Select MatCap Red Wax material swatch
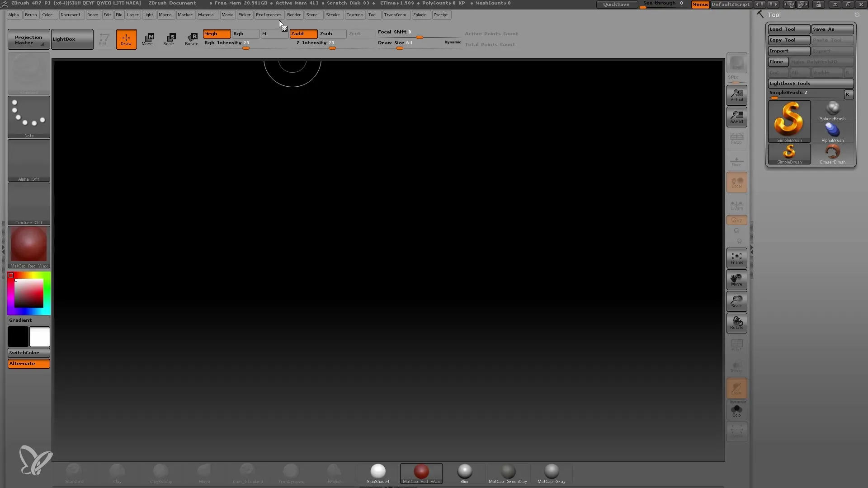Image resolution: width=868 pixels, height=488 pixels. pyautogui.click(x=421, y=472)
